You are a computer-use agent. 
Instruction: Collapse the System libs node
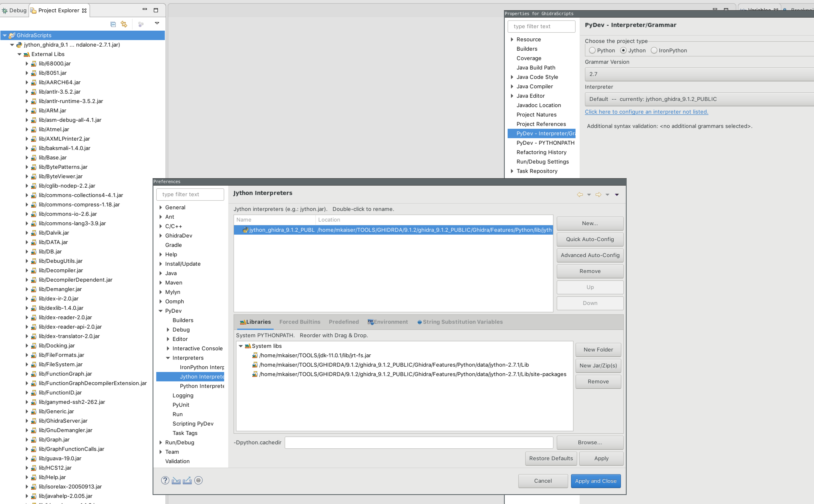[241, 346]
